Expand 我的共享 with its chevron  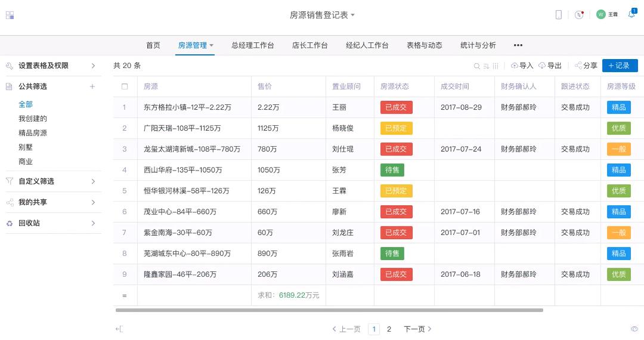pyautogui.click(x=93, y=202)
